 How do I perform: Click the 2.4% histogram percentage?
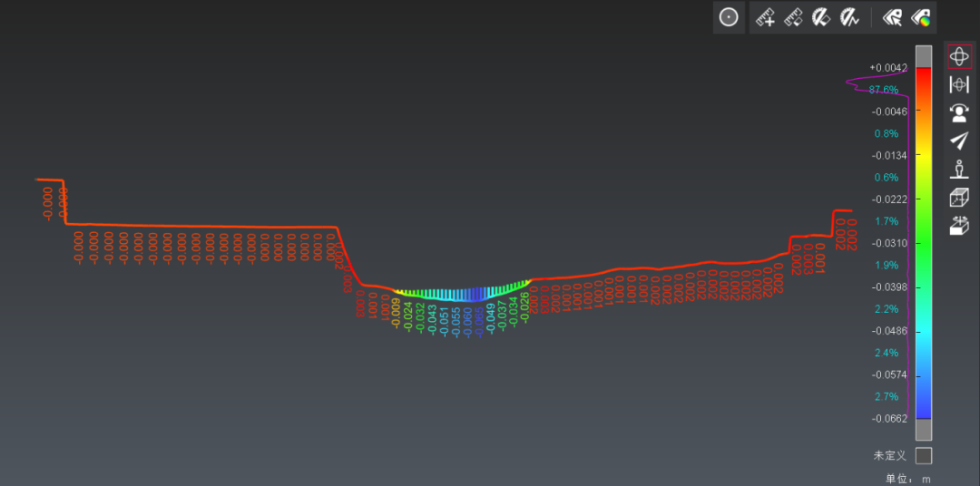(887, 353)
